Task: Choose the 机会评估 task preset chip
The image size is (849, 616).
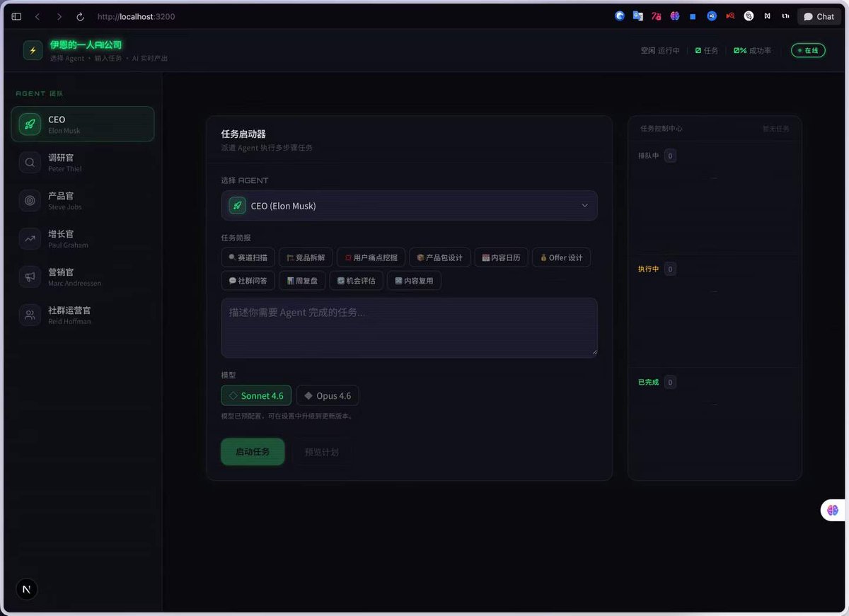Action: (x=356, y=281)
